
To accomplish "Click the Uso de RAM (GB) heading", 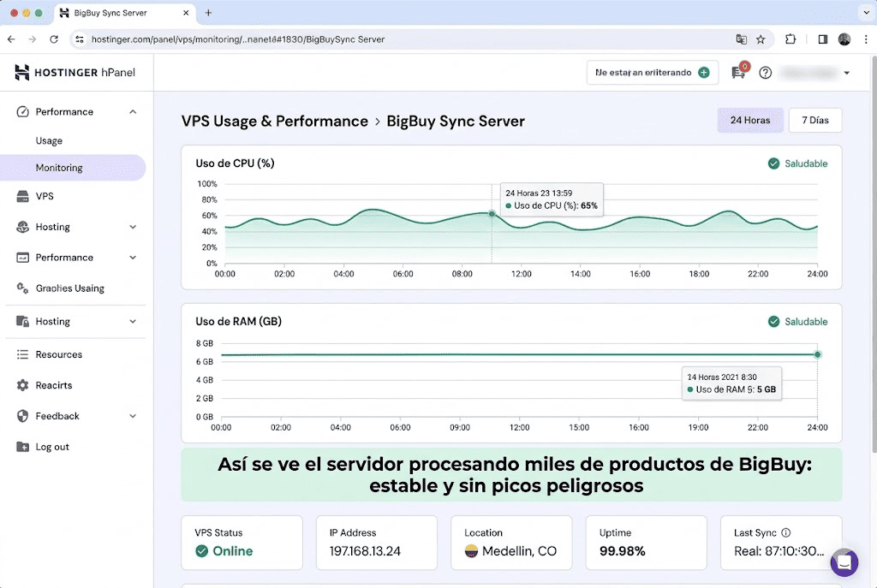I will click(238, 321).
